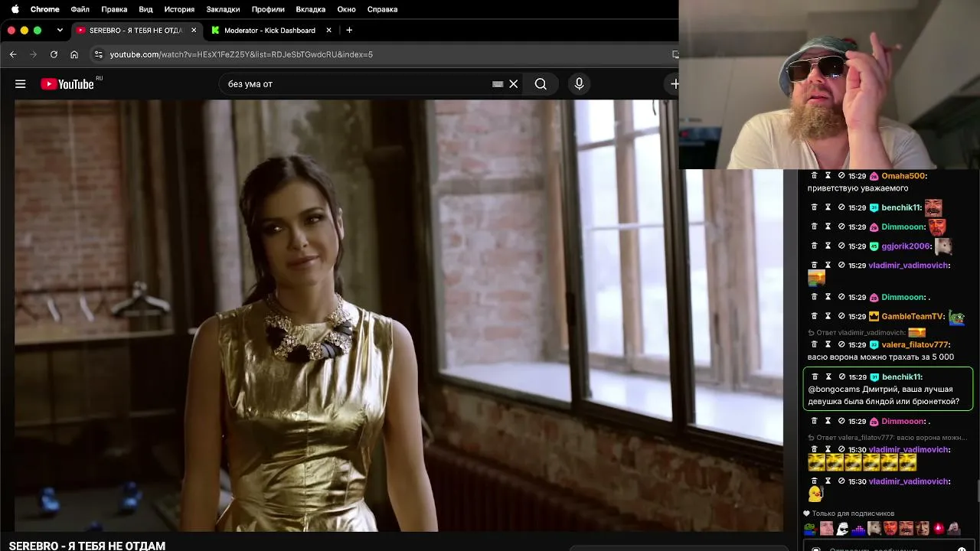This screenshot has width=980, height=551.
Task: Open GambleTeamTV's user profile
Action: (x=913, y=316)
